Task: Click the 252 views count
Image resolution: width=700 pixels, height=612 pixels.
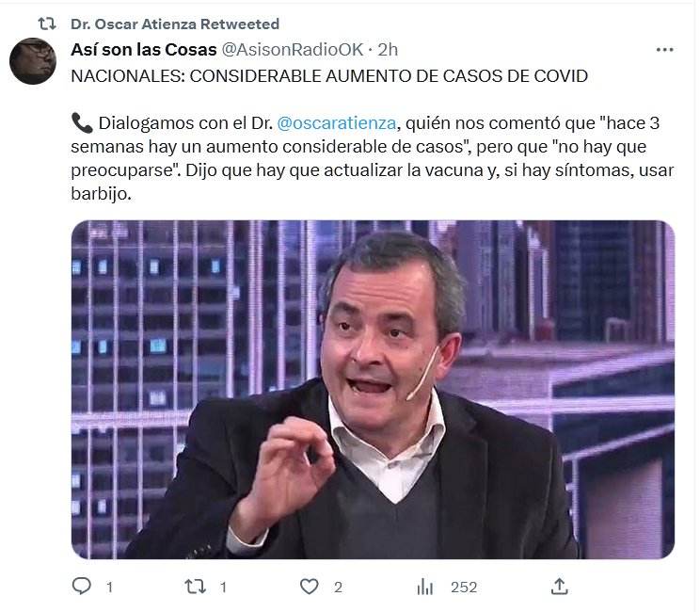Action: (x=464, y=587)
